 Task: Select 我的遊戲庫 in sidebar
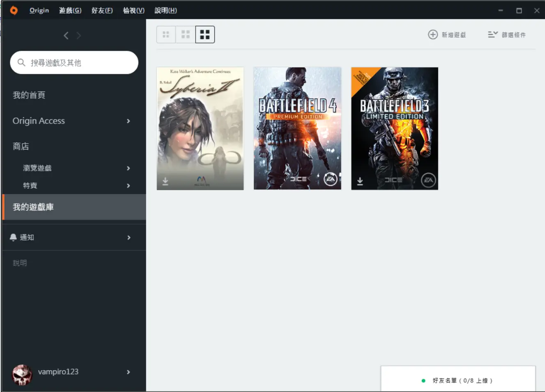pos(74,207)
